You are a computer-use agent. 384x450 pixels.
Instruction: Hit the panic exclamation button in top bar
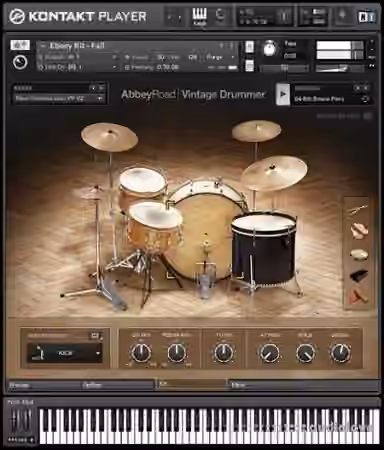pyautogui.click(x=284, y=16)
